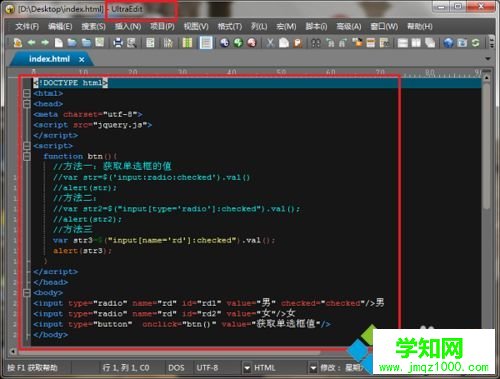The width and height of the screenshot is (500, 379).
Task: Click the green sphere toolbar icon
Action: (x=238, y=43)
